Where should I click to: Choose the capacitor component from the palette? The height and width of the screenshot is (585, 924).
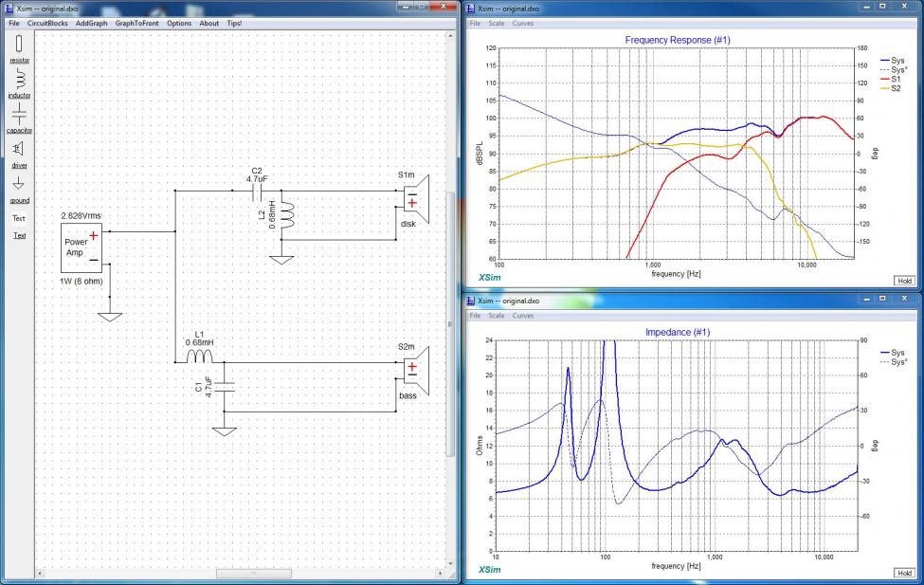(x=19, y=114)
